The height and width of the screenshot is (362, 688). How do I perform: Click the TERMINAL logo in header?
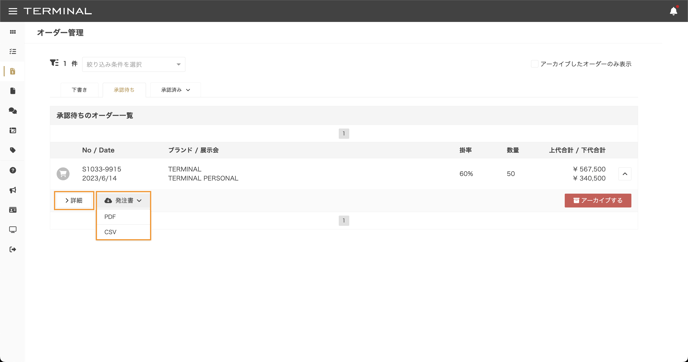(x=57, y=11)
